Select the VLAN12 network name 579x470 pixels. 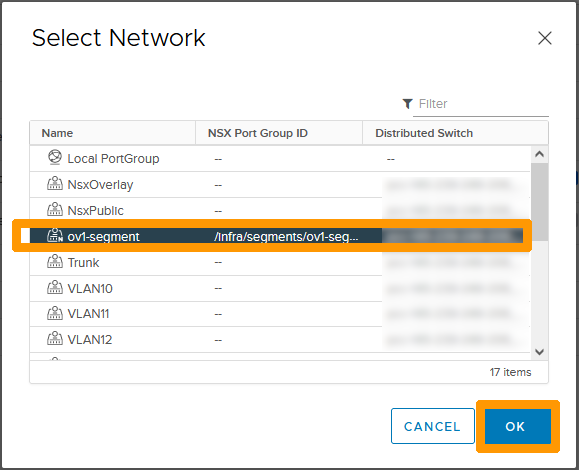(90, 340)
